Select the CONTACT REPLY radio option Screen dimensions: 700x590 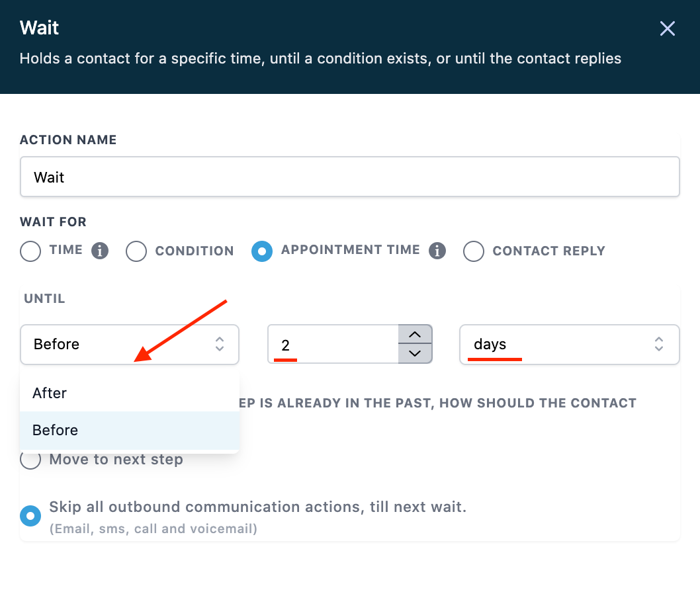474,251
